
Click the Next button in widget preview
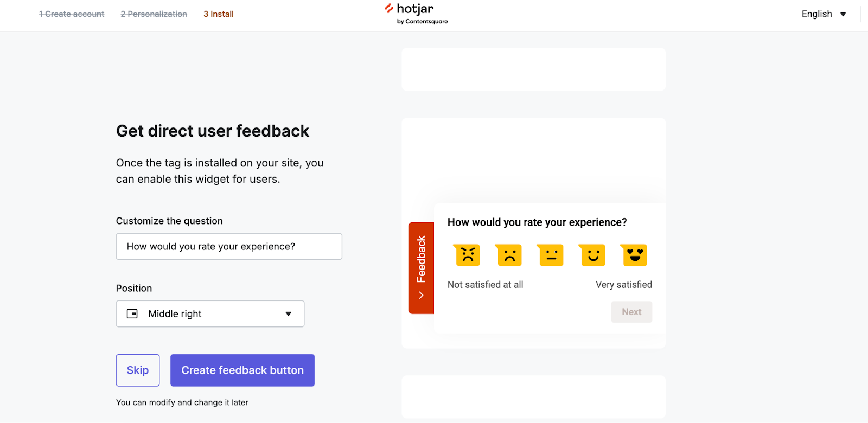tap(631, 312)
